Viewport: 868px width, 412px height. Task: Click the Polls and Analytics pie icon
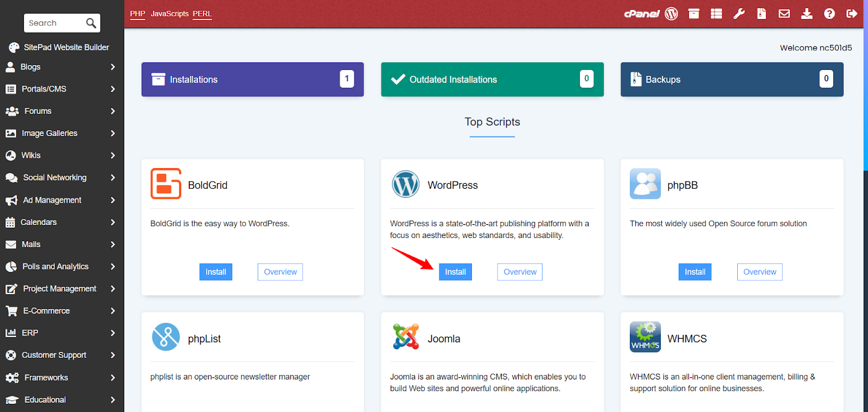(x=11, y=267)
